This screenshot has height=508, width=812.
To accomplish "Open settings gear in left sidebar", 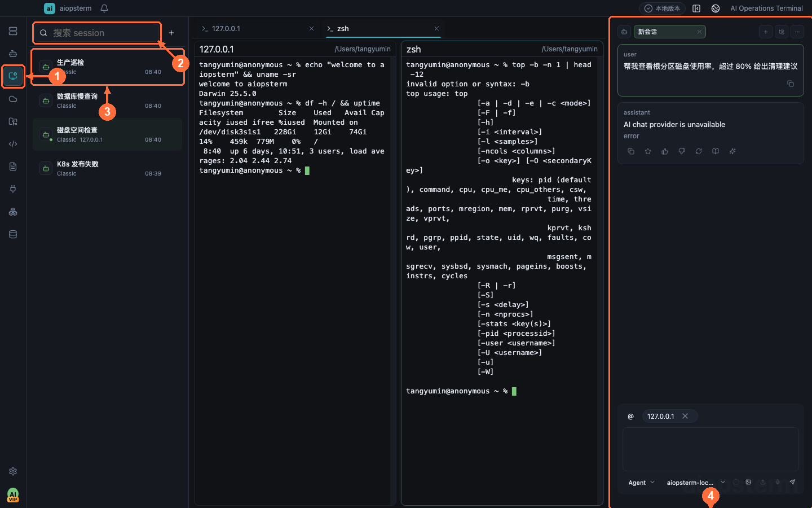I will click(x=13, y=471).
